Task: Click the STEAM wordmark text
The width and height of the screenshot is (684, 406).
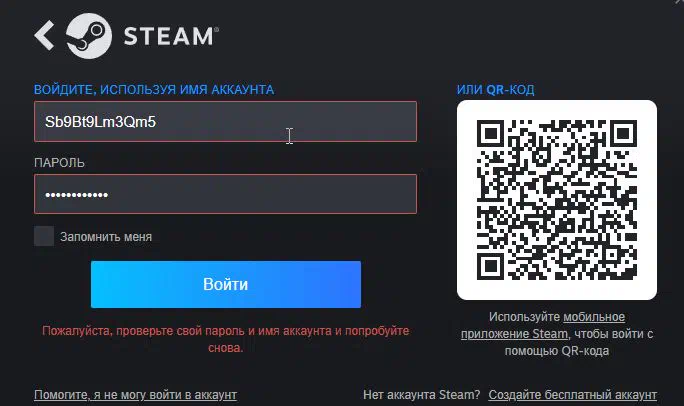Action: (x=171, y=36)
